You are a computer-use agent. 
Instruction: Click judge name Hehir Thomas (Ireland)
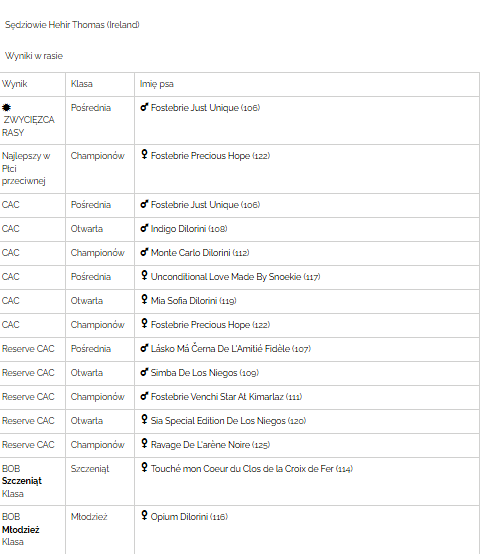[x=94, y=25]
